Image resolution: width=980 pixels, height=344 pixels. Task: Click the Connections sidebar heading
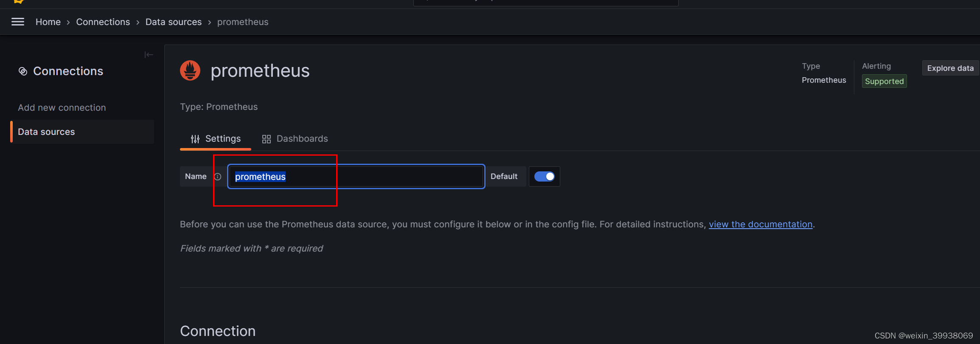(68, 71)
